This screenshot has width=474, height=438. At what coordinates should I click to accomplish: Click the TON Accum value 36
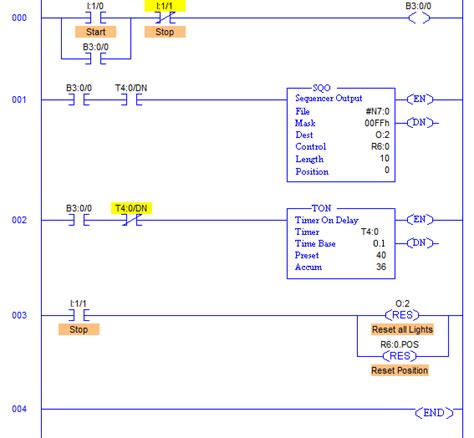click(381, 267)
